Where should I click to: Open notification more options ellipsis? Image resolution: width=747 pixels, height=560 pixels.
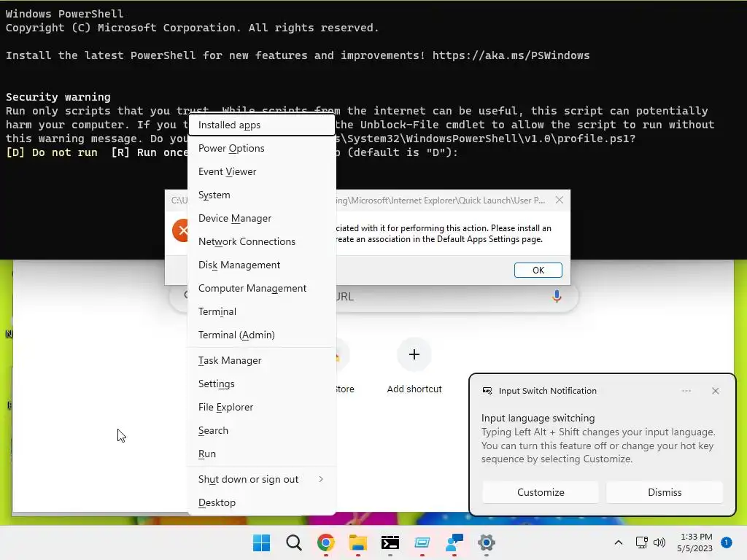click(x=686, y=391)
